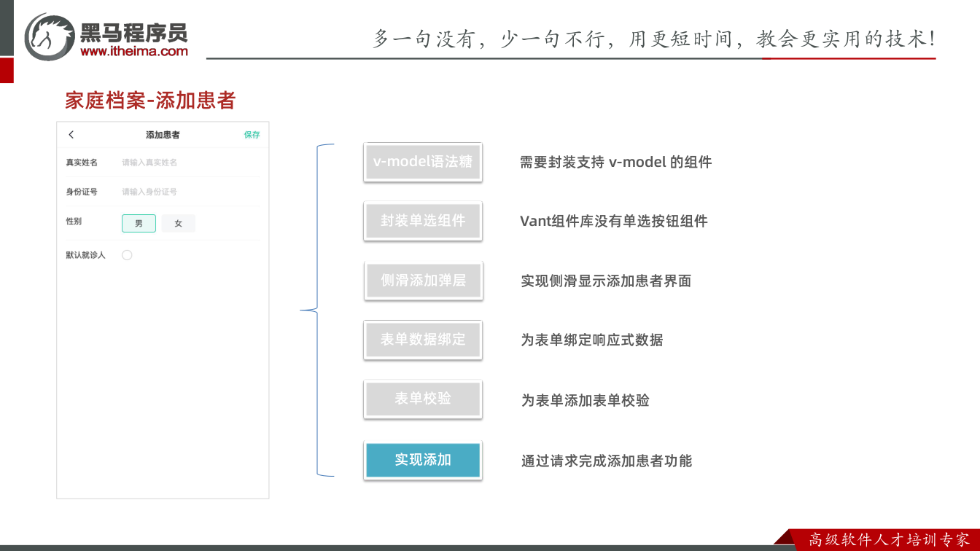Toggle the 默认就诊人 radio circle
Image resolution: width=980 pixels, height=551 pixels.
pyautogui.click(x=127, y=255)
